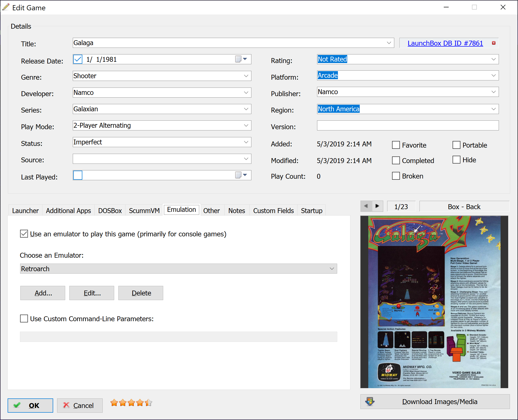Click the Box - Back image type label
This screenshot has height=420, width=518.
(x=464, y=207)
